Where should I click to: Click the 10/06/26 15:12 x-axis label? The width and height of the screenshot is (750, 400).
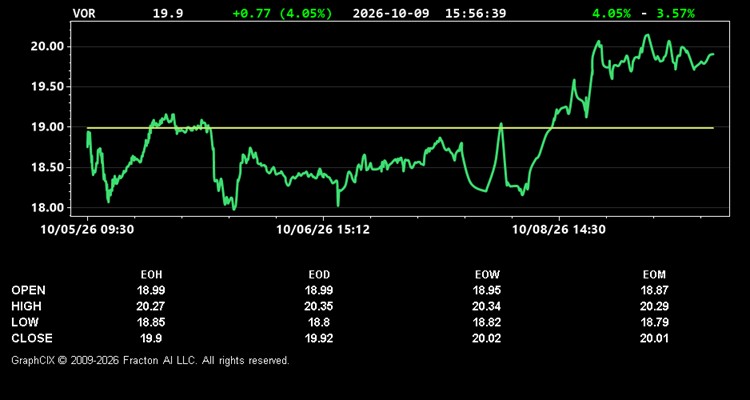point(323,230)
